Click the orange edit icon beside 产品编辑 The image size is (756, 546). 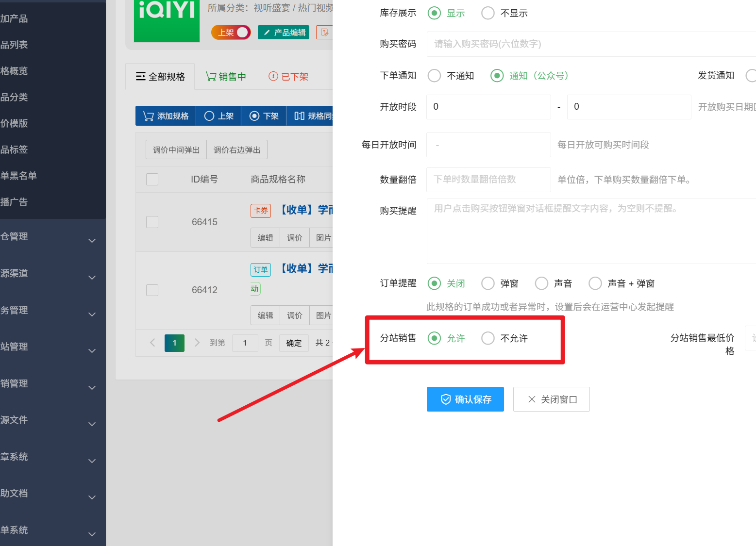pos(324,33)
